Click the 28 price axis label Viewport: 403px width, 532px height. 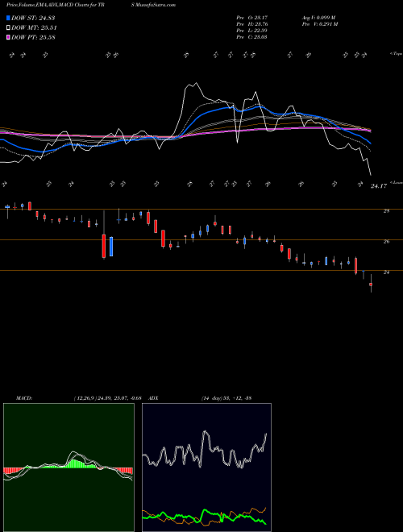coord(386,211)
